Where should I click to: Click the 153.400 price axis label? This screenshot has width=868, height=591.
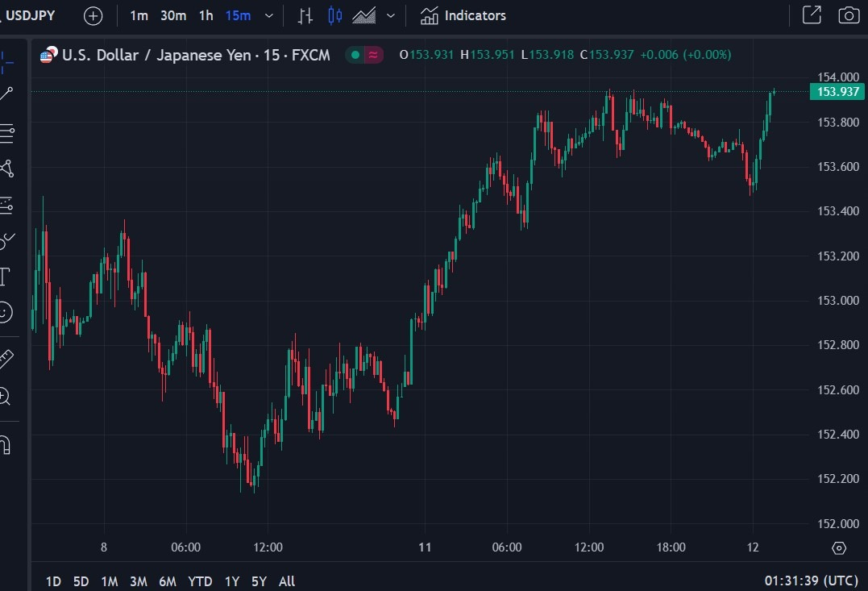click(x=838, y=211)
